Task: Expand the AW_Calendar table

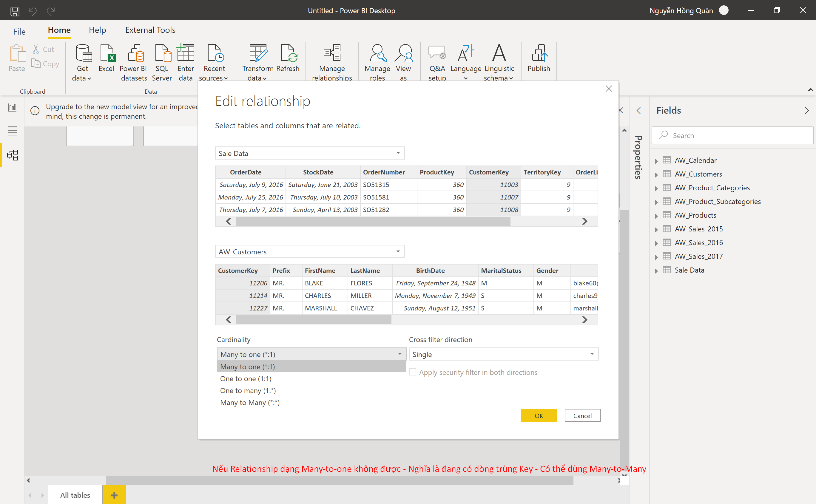Action: pos(656,161)
